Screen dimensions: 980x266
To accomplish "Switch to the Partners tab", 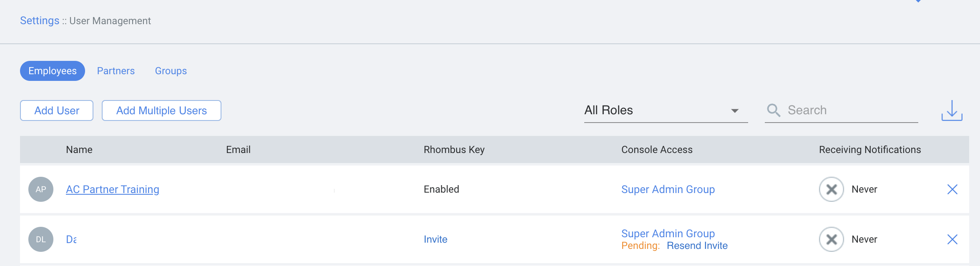I will (116, 70).
